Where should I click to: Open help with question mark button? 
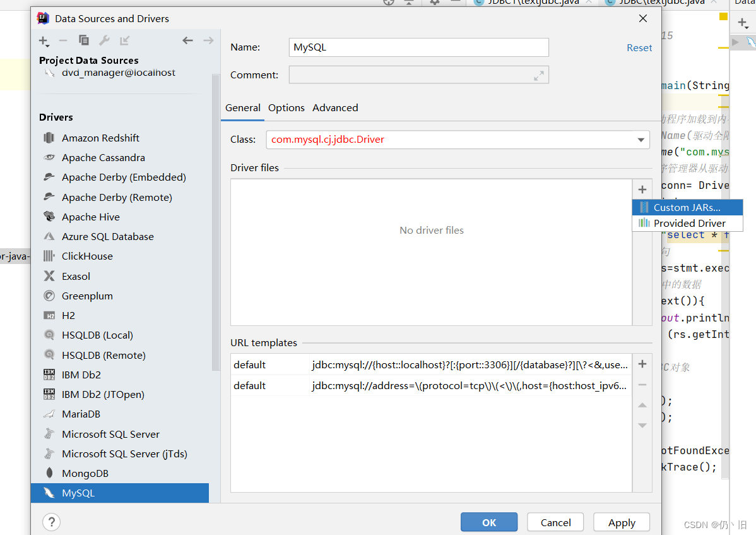pyautogui.click(x=52, y=522)
